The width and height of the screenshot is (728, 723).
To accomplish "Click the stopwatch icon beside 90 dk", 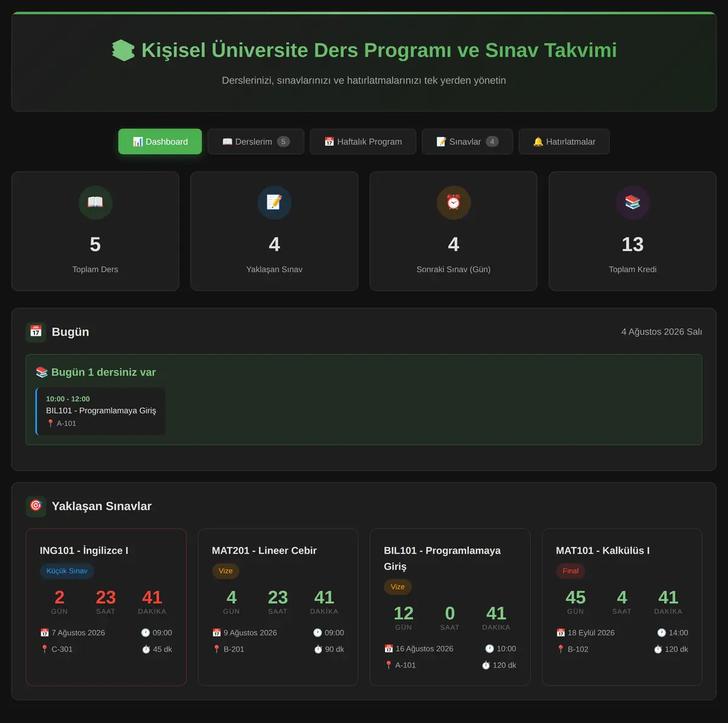I will coord(318,649).
